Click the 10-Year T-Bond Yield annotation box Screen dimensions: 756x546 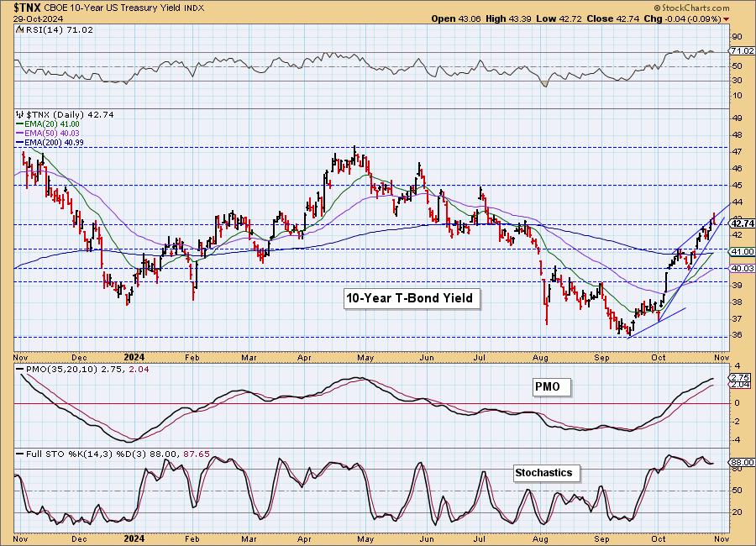pyautogui.click(x=412, y=298)
